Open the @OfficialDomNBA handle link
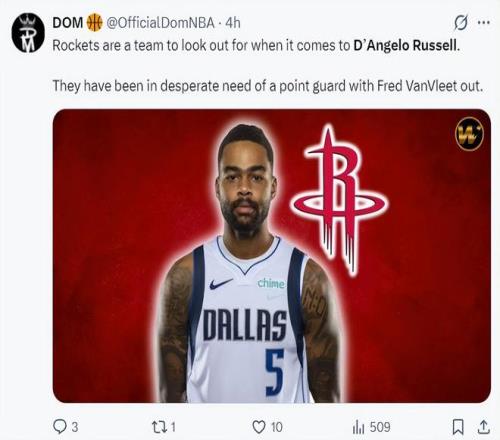500x440 pixels. coord(160,23)
